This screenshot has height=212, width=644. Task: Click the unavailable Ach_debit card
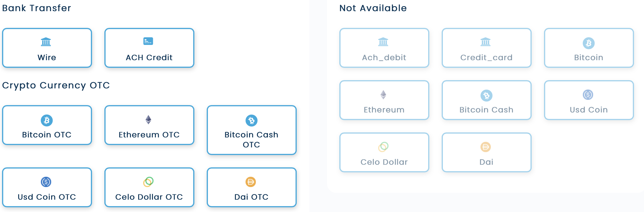coord(384,48)
